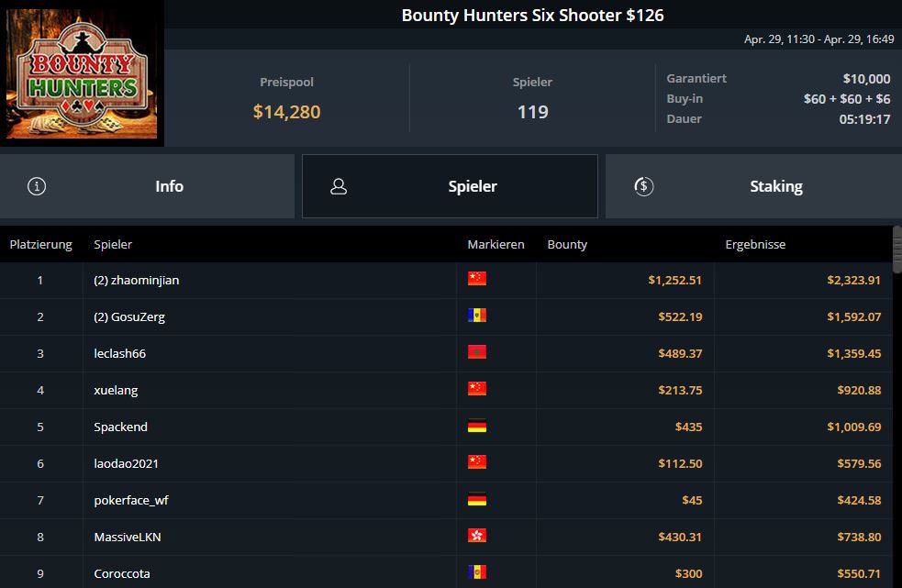Open player zhaominjian's profile

click(137, 280)
